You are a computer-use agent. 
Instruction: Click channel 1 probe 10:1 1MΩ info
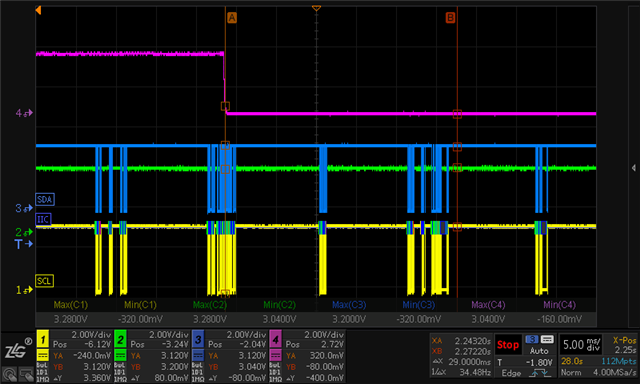tap(42, 372)
